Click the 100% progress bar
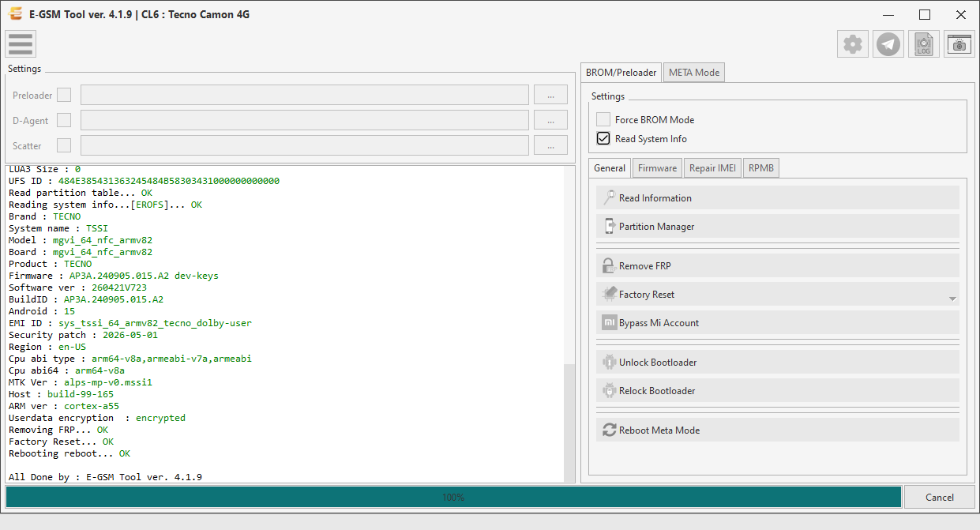 coord(453,497)
